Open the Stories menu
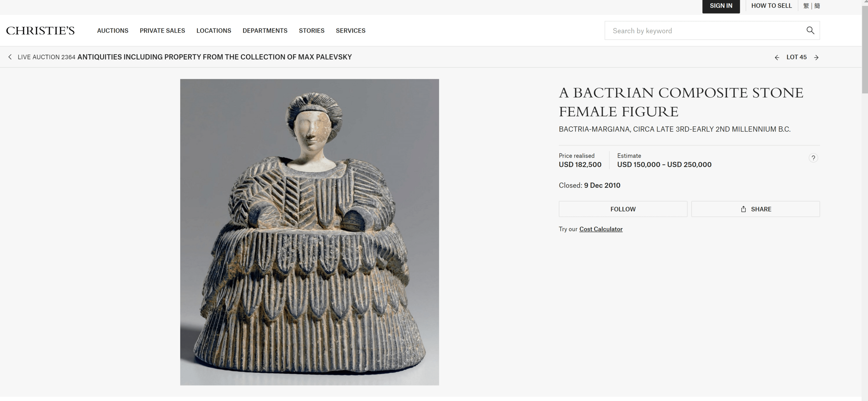This screenshot has height=401, width=868. pos(312,31)
